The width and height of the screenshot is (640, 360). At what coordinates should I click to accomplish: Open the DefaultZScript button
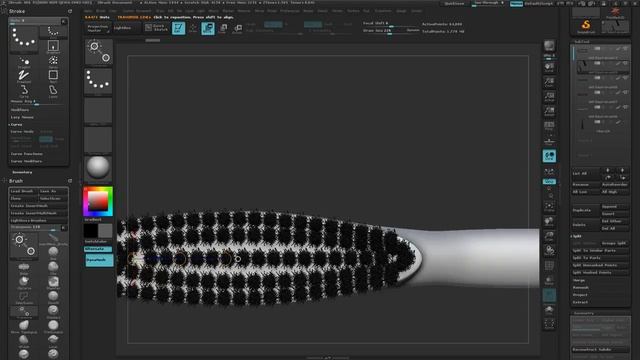(538, 3)
